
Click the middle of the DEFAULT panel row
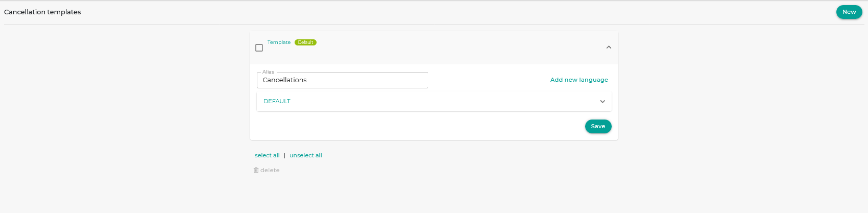coord(434,101)
